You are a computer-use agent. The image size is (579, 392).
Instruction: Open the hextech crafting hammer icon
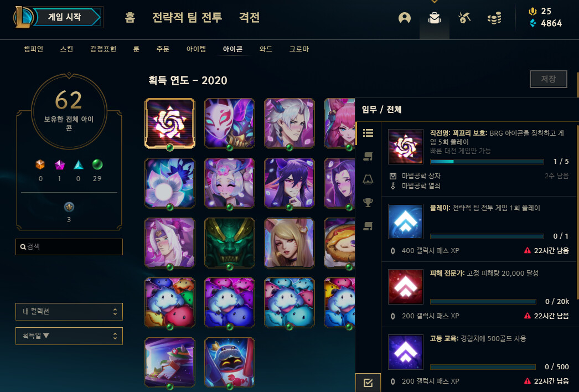click(x=464, y=17)
